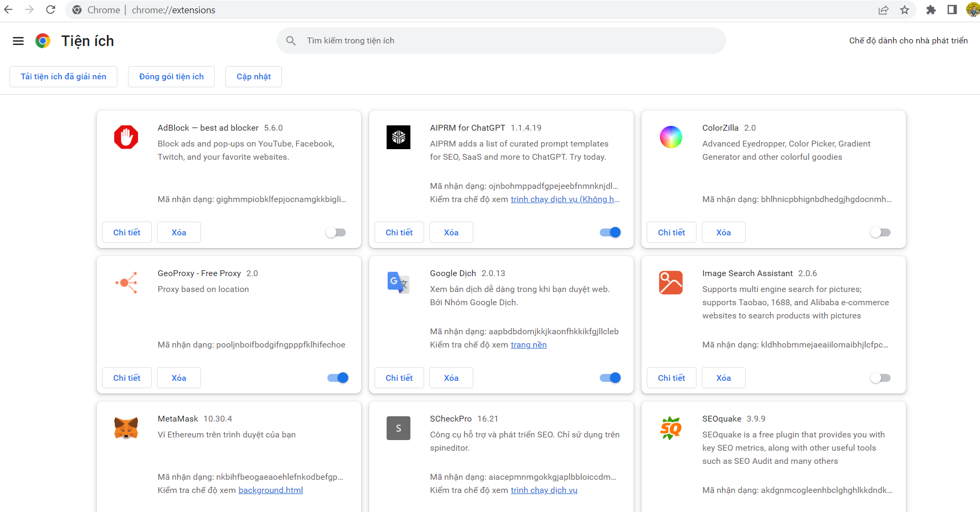Click the SCheckPro extension icon

(x=398, y=428)
